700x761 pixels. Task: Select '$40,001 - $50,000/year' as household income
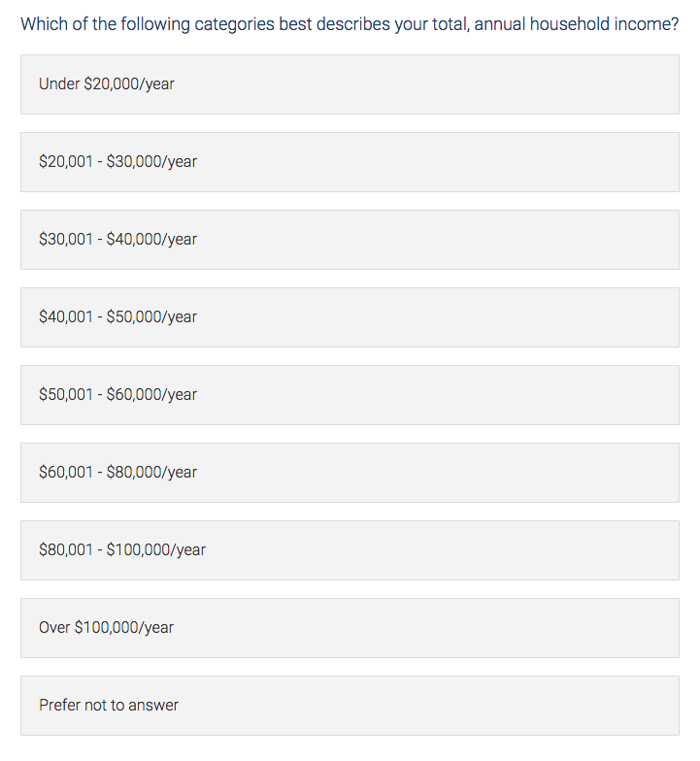click(x=350, y=317)
